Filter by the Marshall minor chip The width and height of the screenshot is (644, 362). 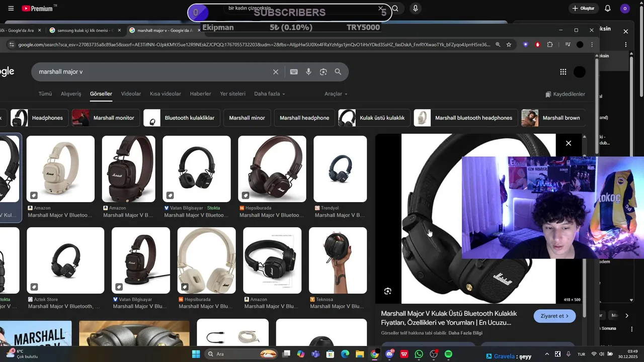(x=247, y=118)
